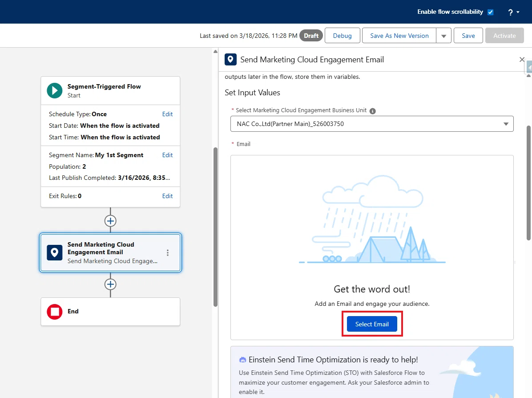Screen dimensions: 532x398
Task: Click the panel header location pin icon
Action: [230, 59]
